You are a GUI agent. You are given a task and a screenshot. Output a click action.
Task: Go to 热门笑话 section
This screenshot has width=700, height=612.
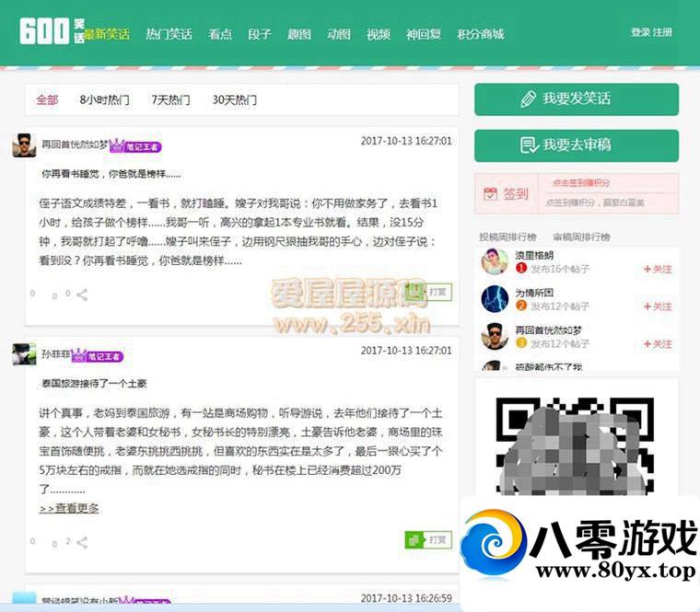point(169,34)
